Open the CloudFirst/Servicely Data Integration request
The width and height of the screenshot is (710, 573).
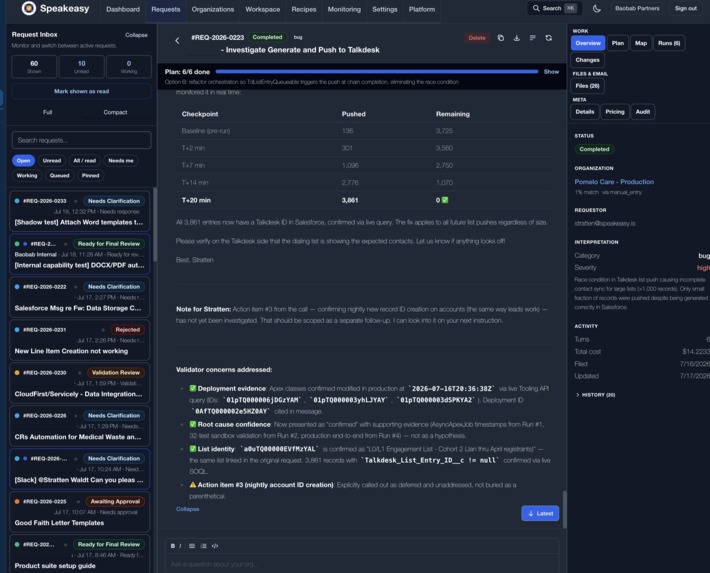(x=80, y=383)
